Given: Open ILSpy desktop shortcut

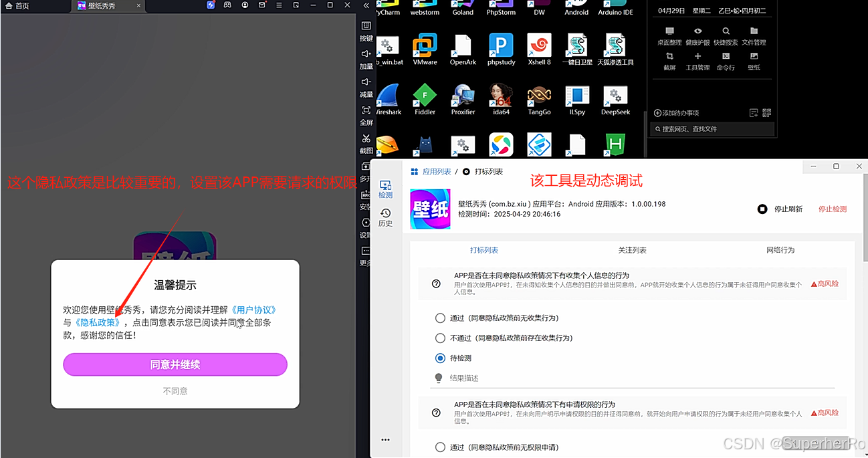Looking at the screenshot, I should [577, 100].
